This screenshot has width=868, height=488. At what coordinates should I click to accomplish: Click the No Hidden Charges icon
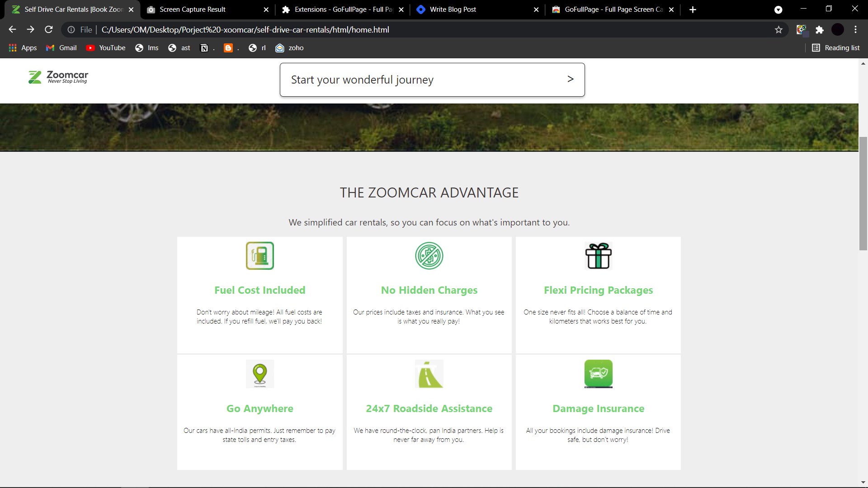pyautogui.click(x=429, y=256)
